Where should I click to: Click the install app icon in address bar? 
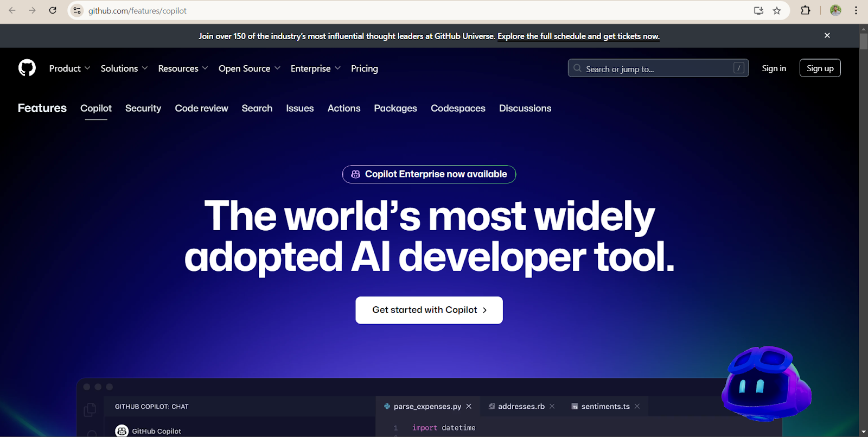[758, 10]
